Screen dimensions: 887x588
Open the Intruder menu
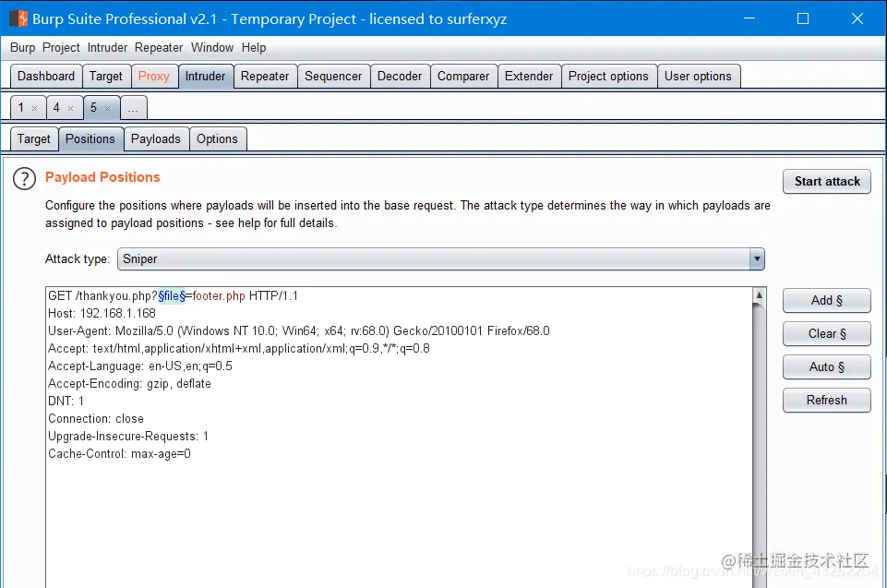[107, 47]
